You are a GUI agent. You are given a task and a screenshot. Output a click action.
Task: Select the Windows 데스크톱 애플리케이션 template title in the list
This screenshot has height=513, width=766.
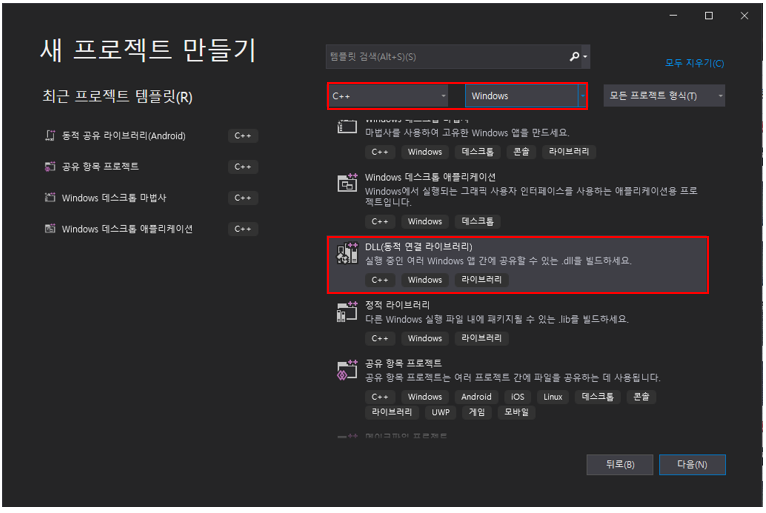(430, 177)
